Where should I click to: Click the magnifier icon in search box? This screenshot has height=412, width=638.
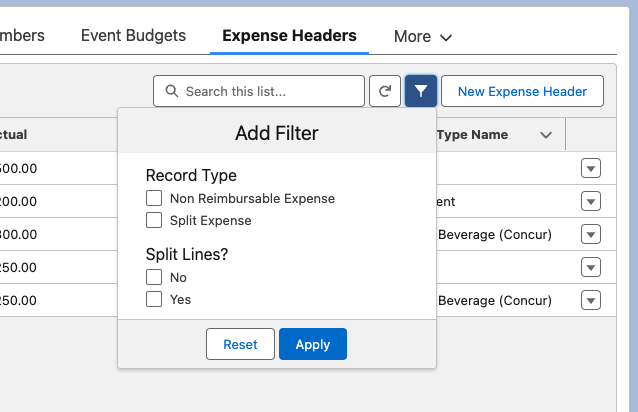(x=172, y=92)
